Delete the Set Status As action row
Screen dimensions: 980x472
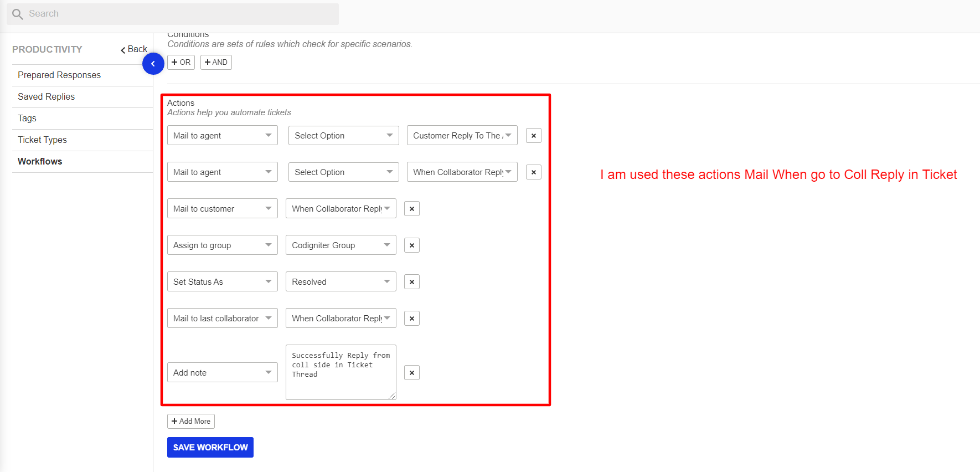point(411,282)
